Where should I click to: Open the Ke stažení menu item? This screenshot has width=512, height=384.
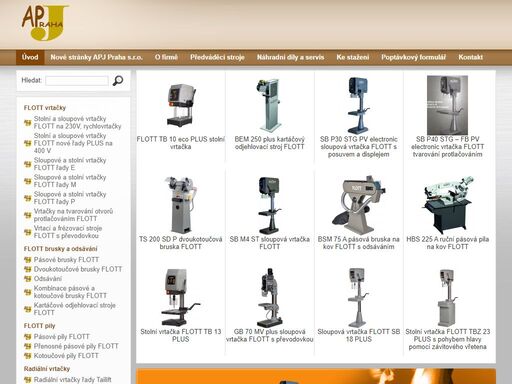(353, 57)
